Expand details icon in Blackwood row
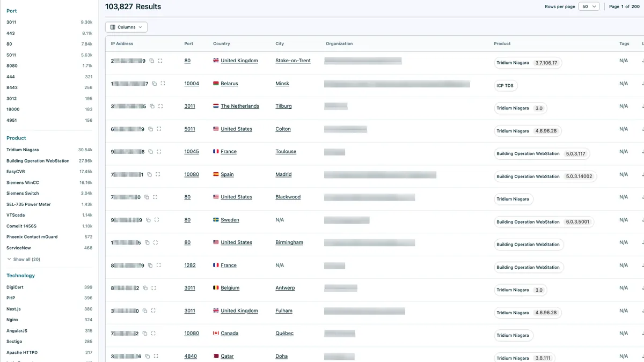 coord(155,197)
